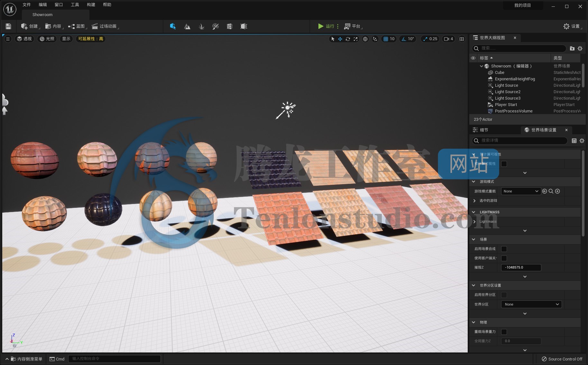
Task: Open Details panel settings gear
Action: click(x=582, y=141)
